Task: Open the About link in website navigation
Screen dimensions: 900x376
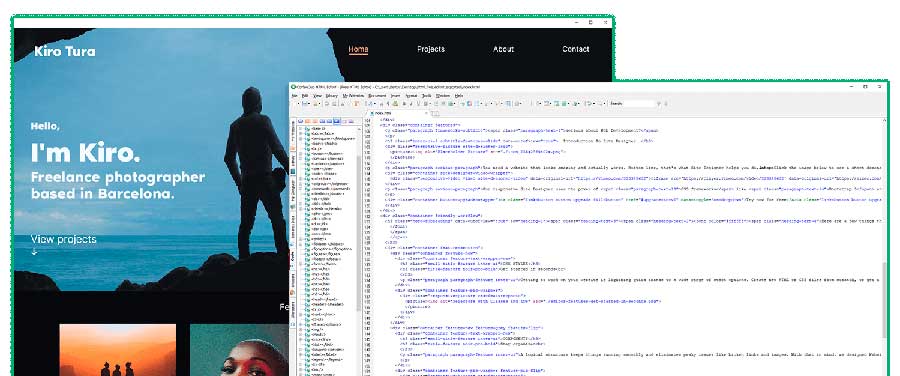Action: click(503, 49)
